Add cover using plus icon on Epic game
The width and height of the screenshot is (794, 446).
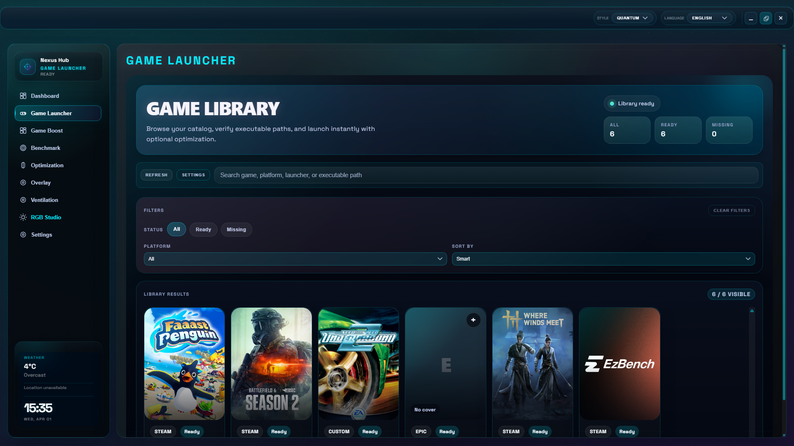(x=473, y=320)
